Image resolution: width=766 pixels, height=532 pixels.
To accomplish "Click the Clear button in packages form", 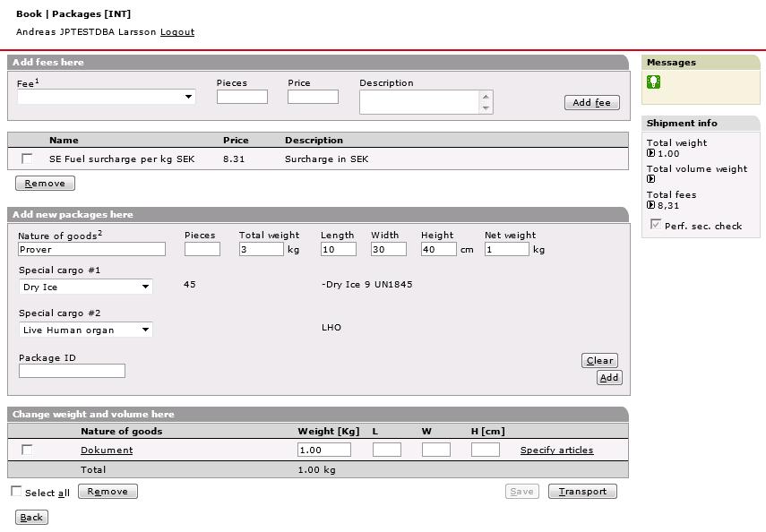I will click(x=599, y=361).
